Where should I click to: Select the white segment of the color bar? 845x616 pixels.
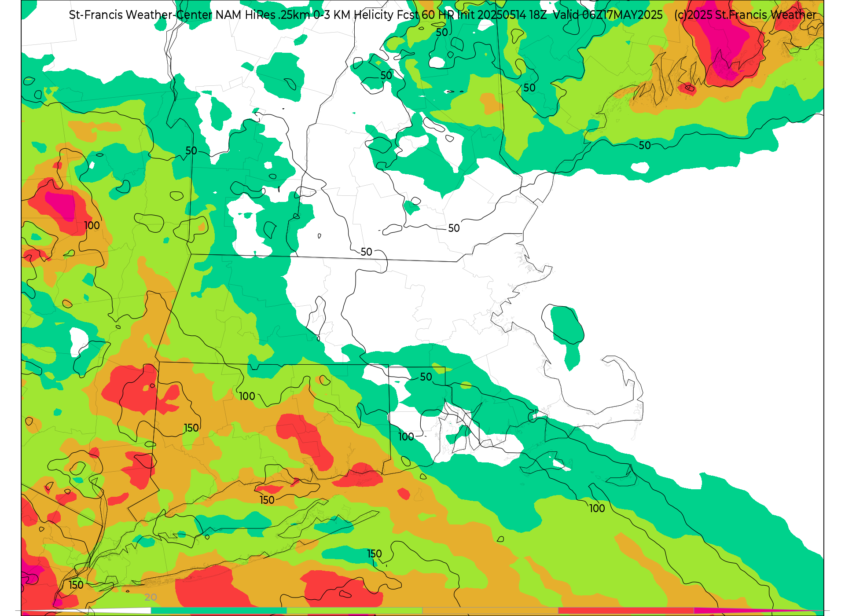coord(86,610)
